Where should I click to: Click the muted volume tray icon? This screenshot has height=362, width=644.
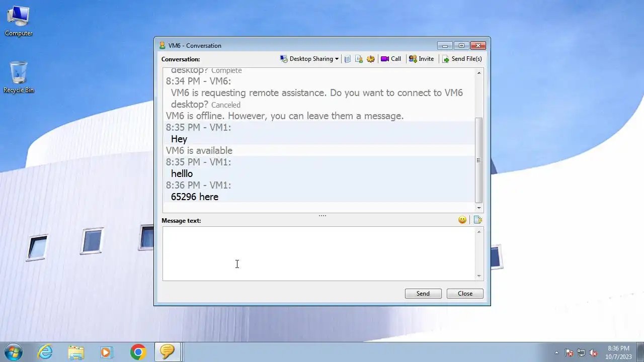pyautogui.click(x=593, y=352)
